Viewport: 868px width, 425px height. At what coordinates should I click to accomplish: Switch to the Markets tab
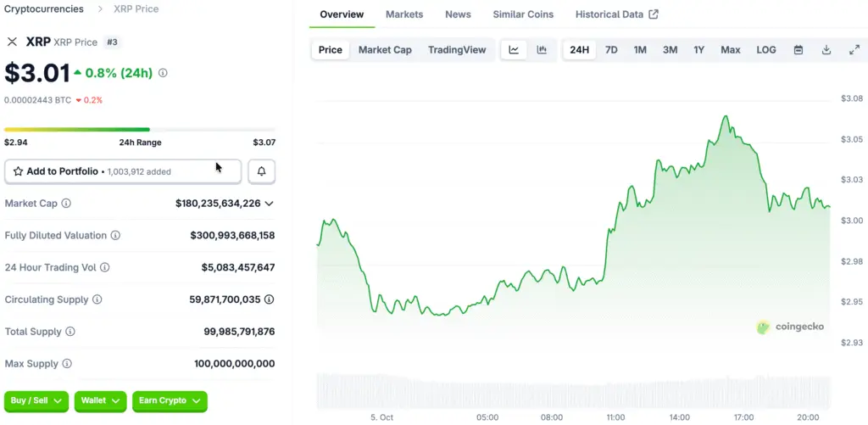tap(404, 14)
